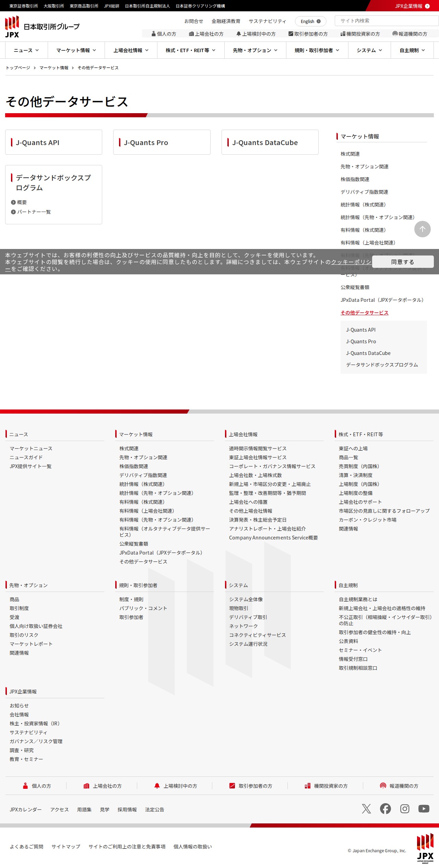Go to 東京証券取引所 in the top bar
This screenshot has height=868, width=439.
(x=24, y=6)
